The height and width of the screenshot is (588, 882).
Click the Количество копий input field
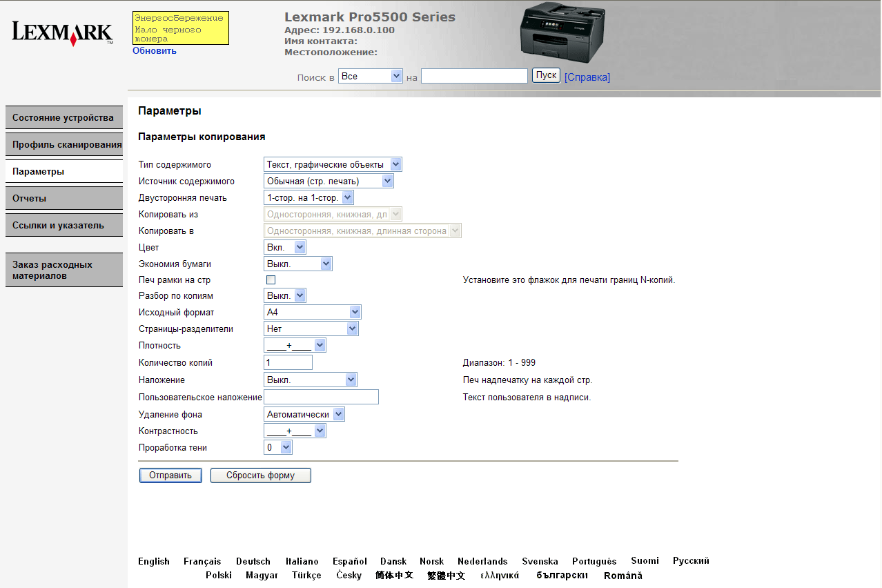[288, 362]
